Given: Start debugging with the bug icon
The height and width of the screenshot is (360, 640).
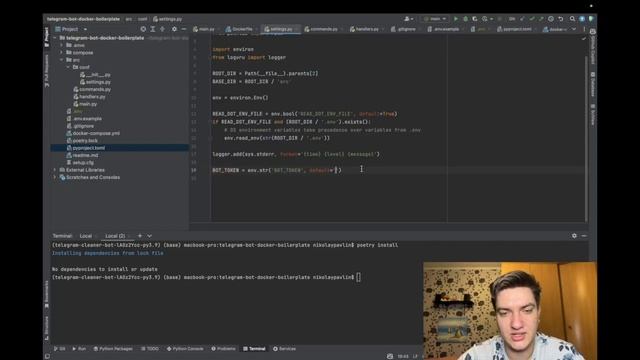Looking at the screenshot, I should click(x=465, y=19).
